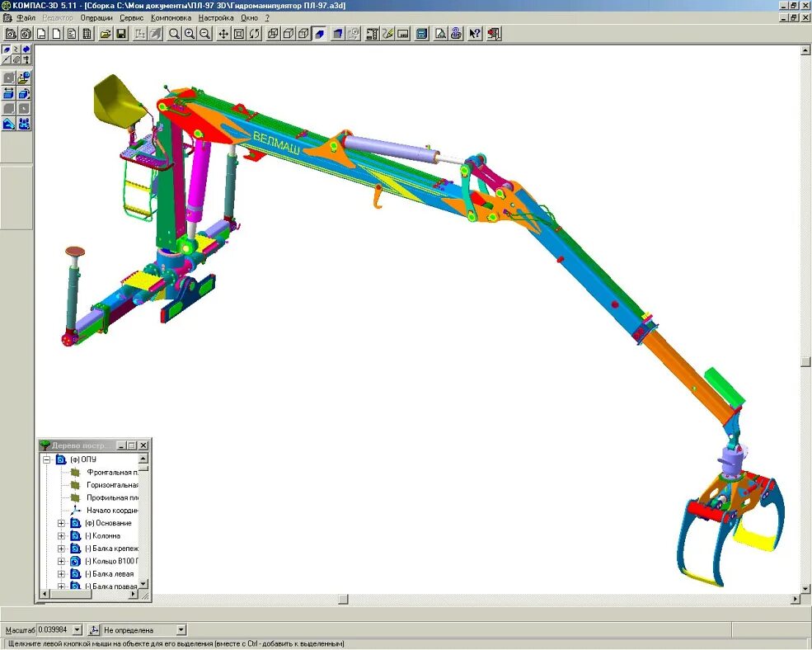The height and width of the screenshot is (650, 812).
Task: Click the tree panel's scroll down arrow
Action: [x=143, y=583]
